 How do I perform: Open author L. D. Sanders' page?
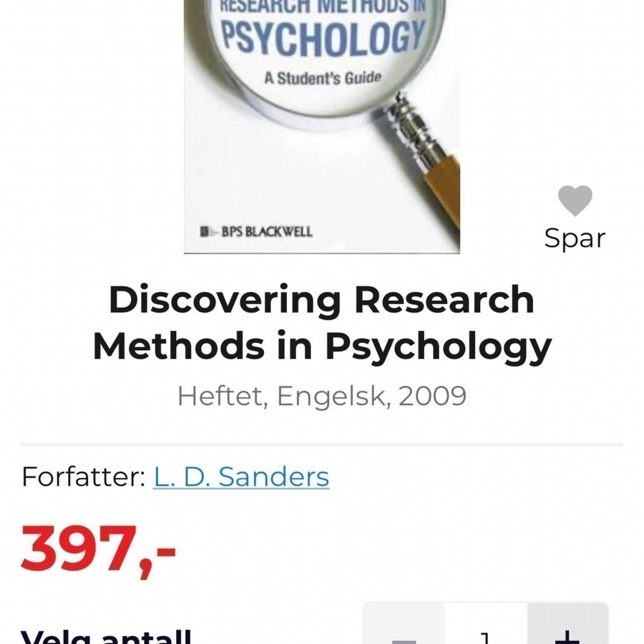coord(241,477)
